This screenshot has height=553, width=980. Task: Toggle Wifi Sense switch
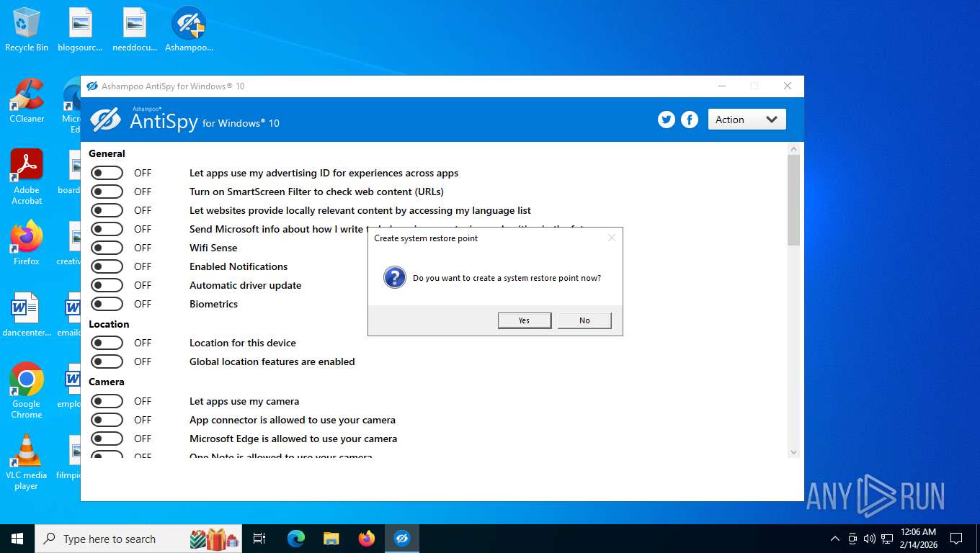click(x=107, y=248)
